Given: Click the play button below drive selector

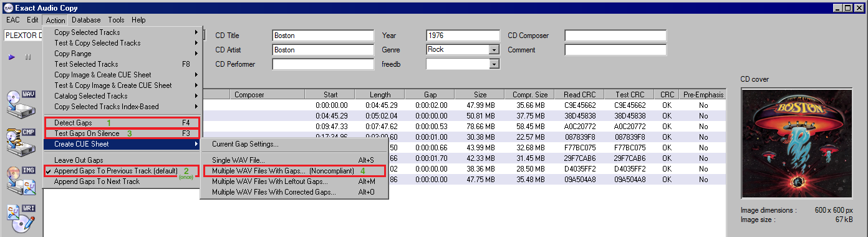Looking at the screenshot, I should (12, 57).
